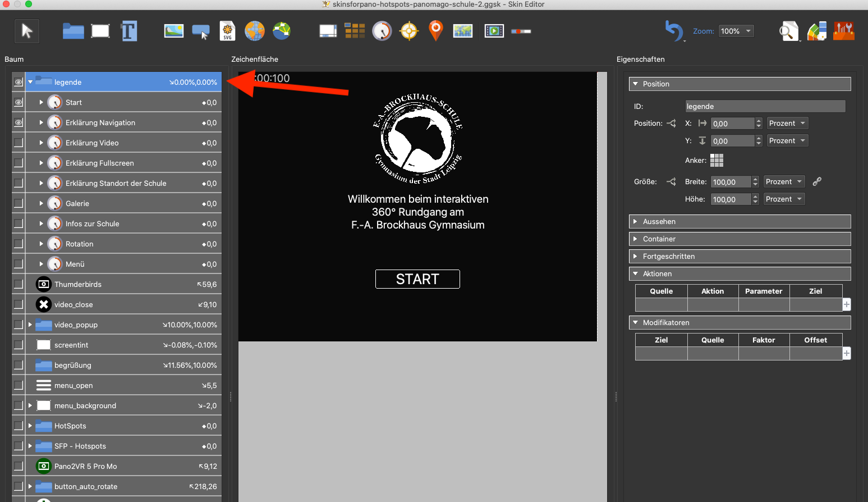
Task: Collapse the Aktionen section
Action: (x=740, y=273)
